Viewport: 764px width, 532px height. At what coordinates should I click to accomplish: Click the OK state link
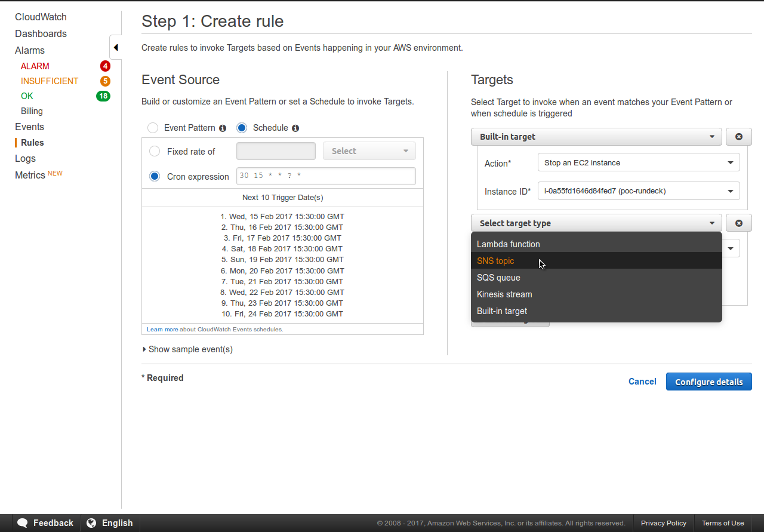pos(27,96)
